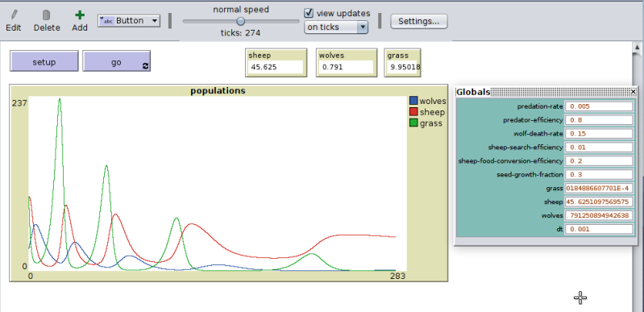Click the blue wolves legend swatch

click(x=413, y=101)
